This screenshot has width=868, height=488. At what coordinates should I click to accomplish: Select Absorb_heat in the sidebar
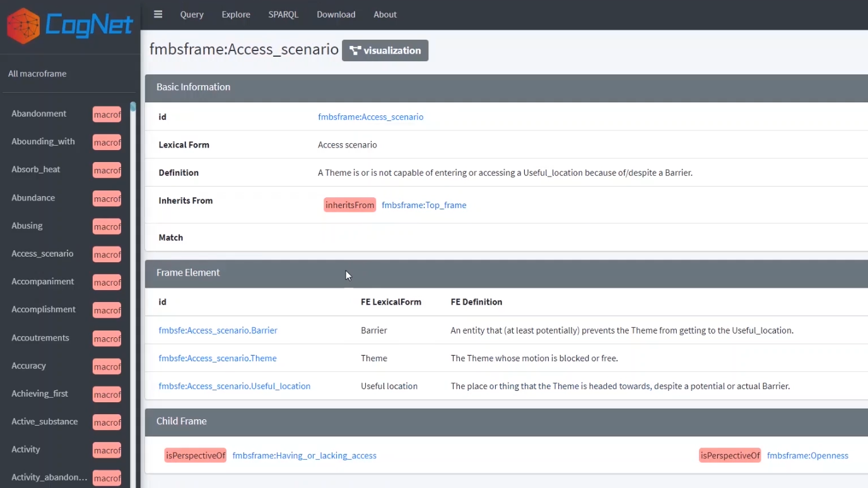[x=36, y=170]
